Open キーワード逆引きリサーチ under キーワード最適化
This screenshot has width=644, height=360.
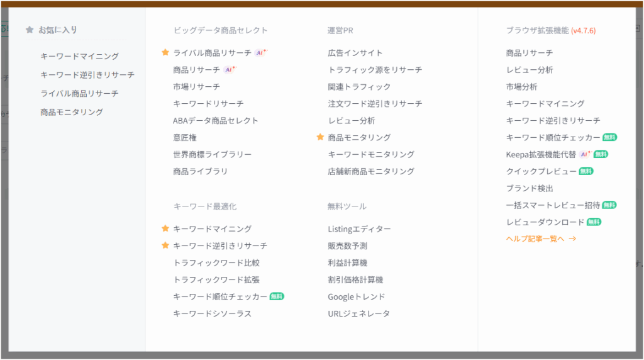click(220, 245)
